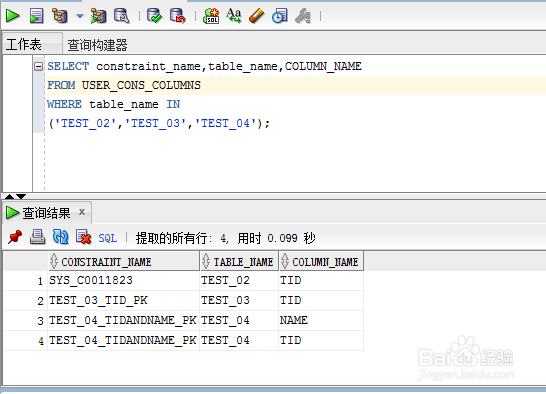This screenshot has height=394, width=546.
Task: Sort by the CONSTRAINT_NAME column header
Action: (x=124, y=261)
